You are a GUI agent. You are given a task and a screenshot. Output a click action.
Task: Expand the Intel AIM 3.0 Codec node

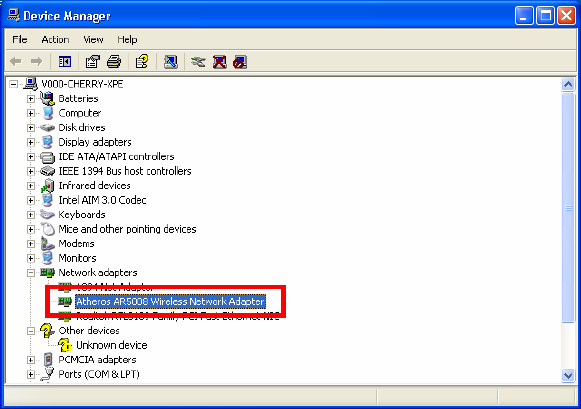(31, 200)
